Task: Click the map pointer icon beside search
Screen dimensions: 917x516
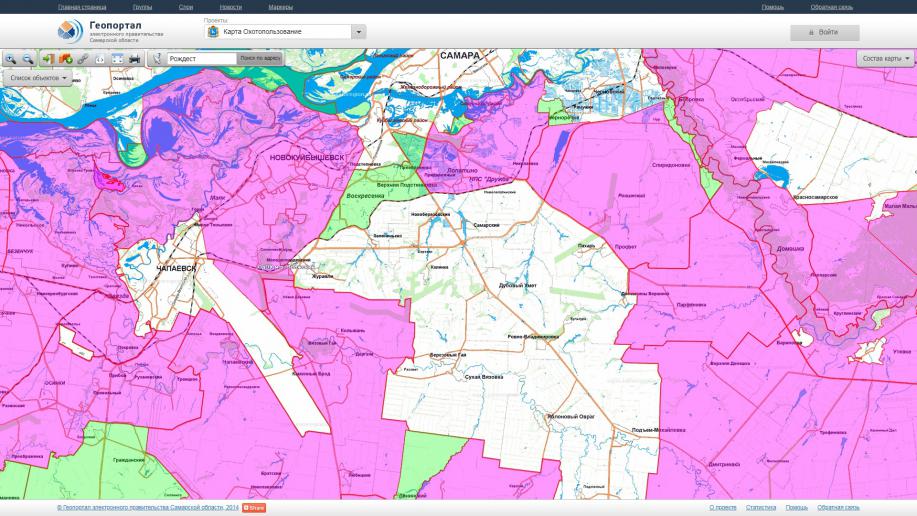Action: point(157,59)
